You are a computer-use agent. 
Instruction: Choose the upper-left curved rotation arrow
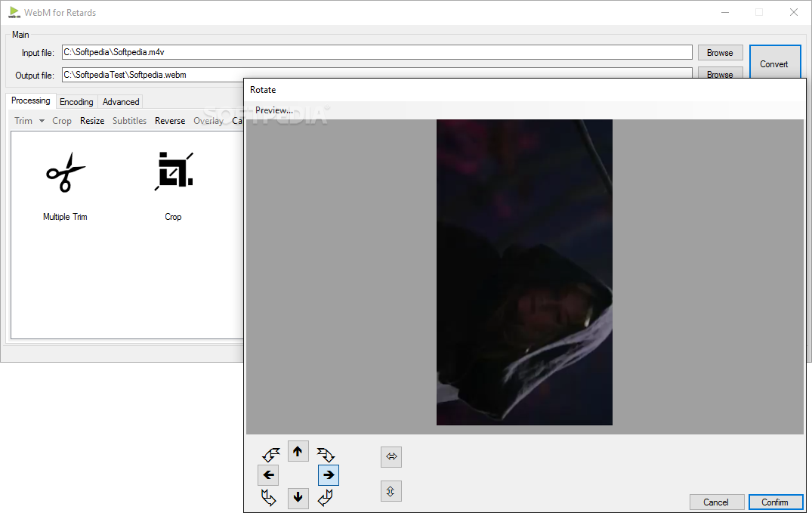tap(271, 454)
